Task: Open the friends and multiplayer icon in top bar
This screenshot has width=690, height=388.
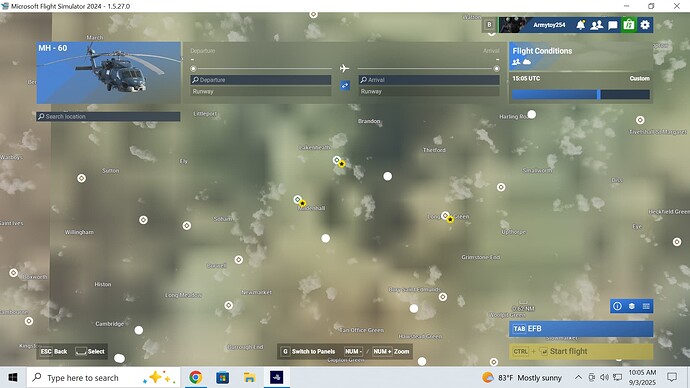Action: click(x=597, y=25)
